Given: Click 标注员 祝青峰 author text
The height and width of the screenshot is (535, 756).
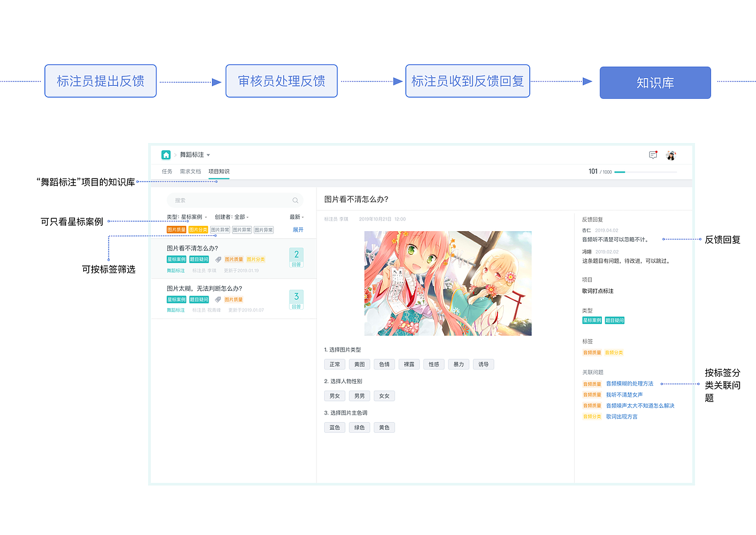Looking at the screenshot, I should (x=206, y=310).
